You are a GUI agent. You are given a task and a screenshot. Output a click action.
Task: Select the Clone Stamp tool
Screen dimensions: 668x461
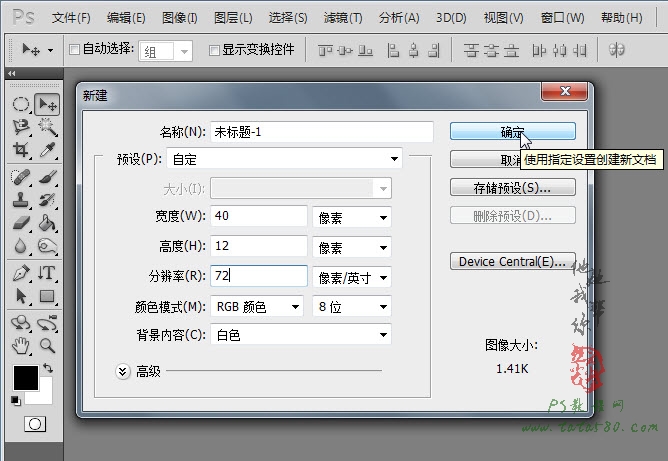pyautogui.click(x=20, y=200)
